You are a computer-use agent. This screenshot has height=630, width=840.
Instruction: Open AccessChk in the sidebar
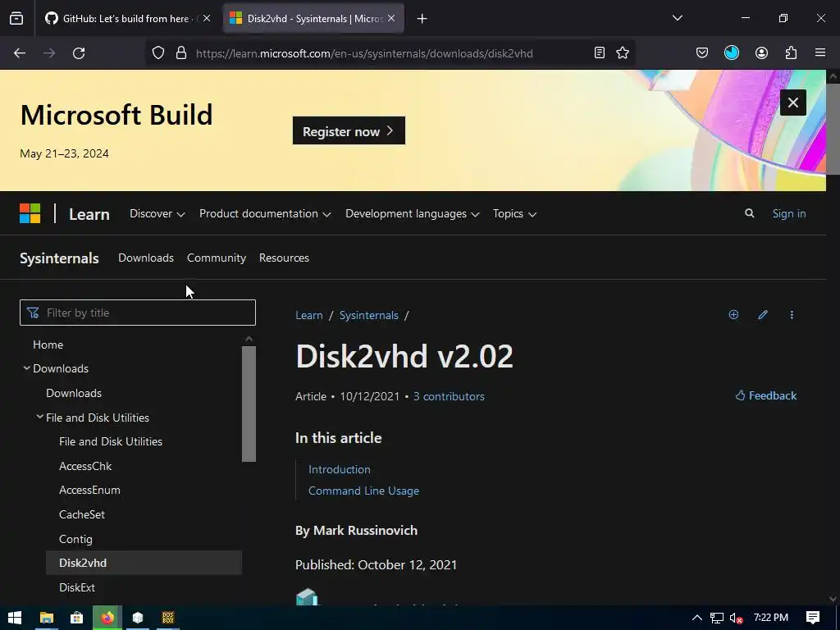pos(85,466)
